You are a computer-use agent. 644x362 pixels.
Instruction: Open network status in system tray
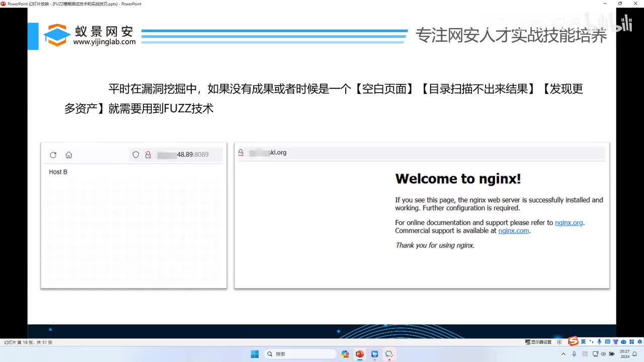pyautogui.click(x=596, y=354)
